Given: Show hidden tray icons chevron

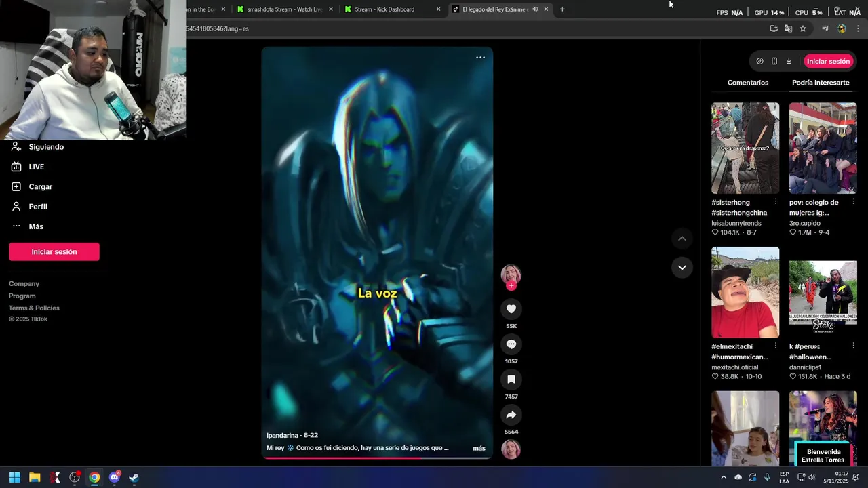Looking at the screenshot, I should coord(724,477).
